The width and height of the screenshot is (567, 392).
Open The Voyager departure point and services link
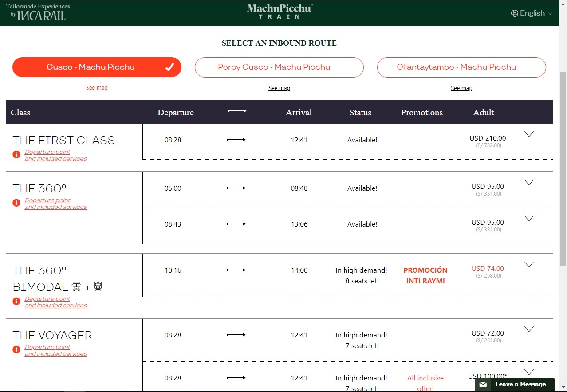[x=55, y=350]
